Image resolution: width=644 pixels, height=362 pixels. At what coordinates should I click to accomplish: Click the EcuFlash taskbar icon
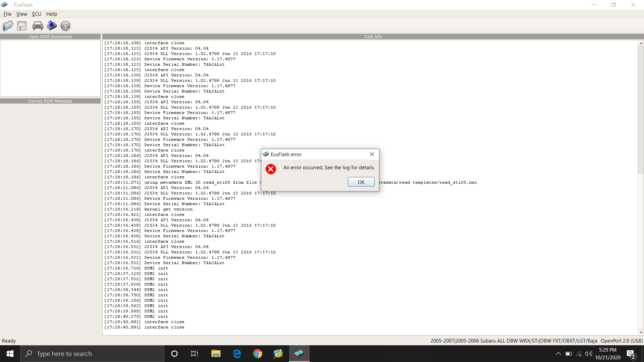coord(299,354)
